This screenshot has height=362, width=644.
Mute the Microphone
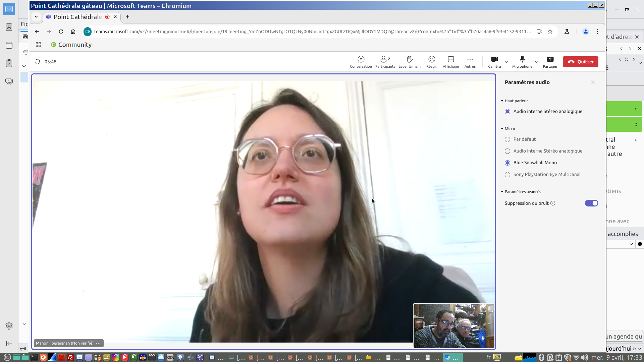click(x=522, y=62)
